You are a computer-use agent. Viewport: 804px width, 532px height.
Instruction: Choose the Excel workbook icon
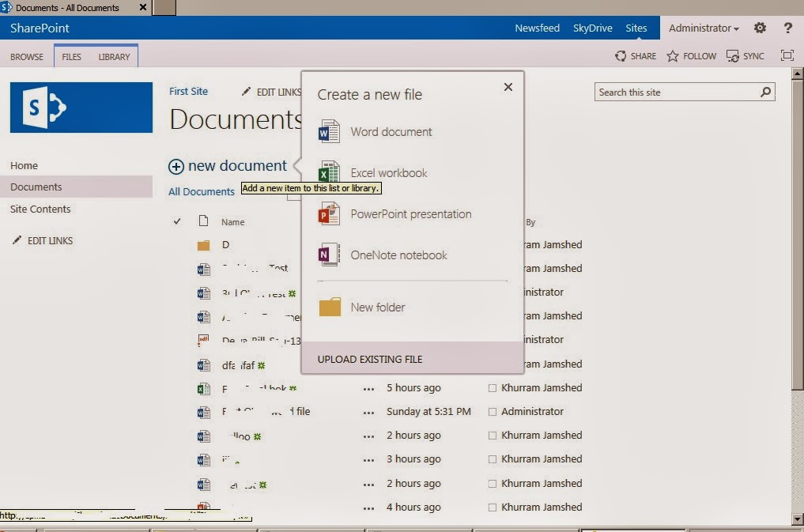[x=329, y=172]
